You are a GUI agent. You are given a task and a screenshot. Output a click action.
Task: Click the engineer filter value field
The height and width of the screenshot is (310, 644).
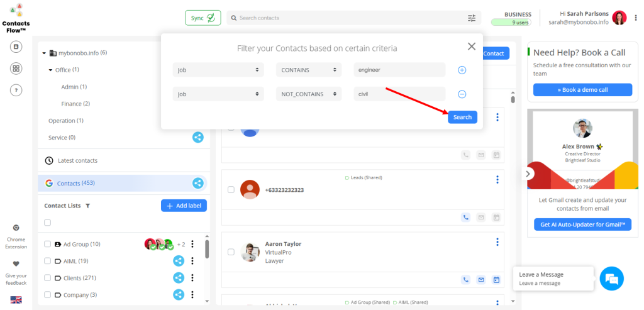tap(399, 70)
